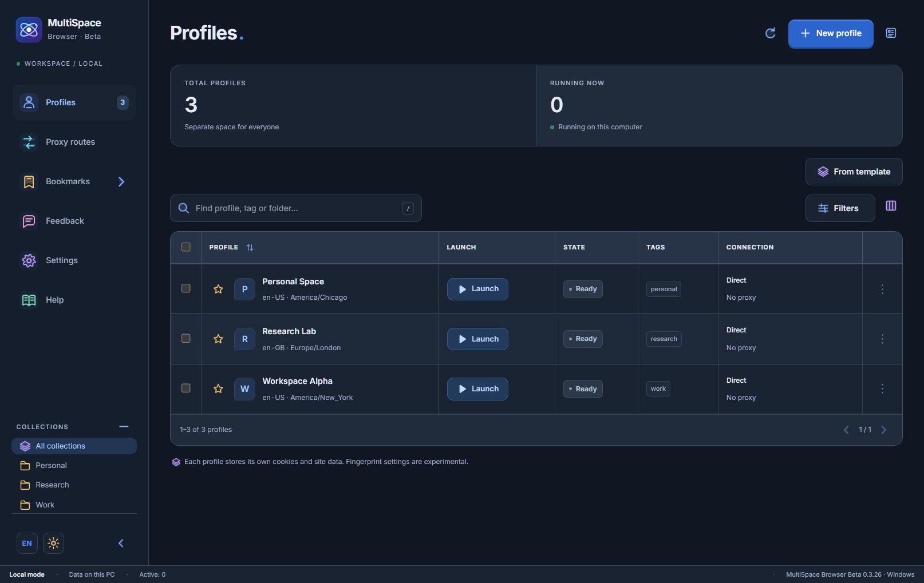Launch the Research Lab profile

477,339
